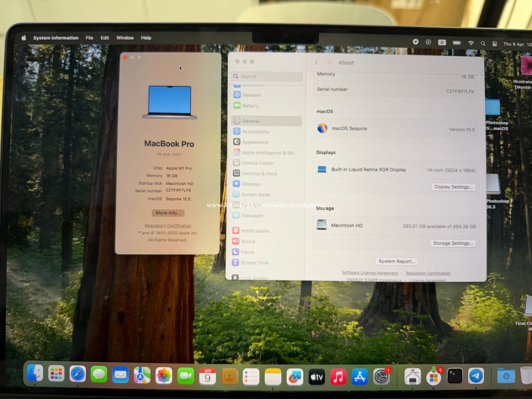The height and width of the screenshot is (399, 532).
Task: Open Control Center from the menu bar
Action: click(495, 44)
